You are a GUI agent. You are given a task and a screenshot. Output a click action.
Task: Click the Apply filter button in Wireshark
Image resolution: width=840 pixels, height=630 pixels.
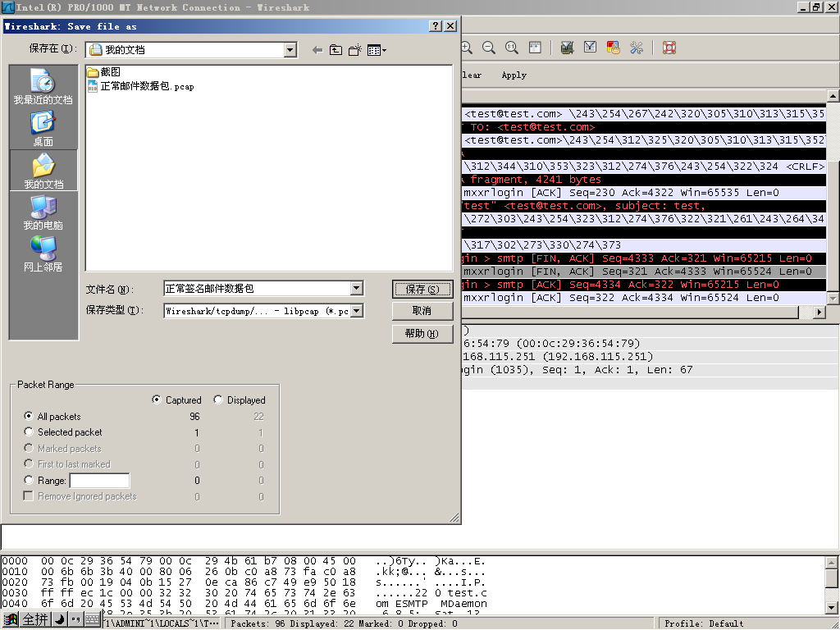[514, 75]
